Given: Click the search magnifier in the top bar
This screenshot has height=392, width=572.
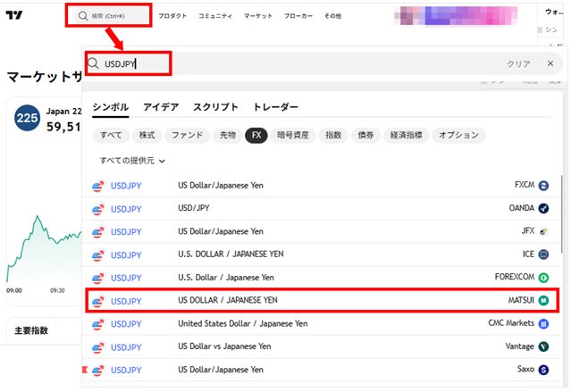Looking at the screenshot, I should [x=83, y=16].
